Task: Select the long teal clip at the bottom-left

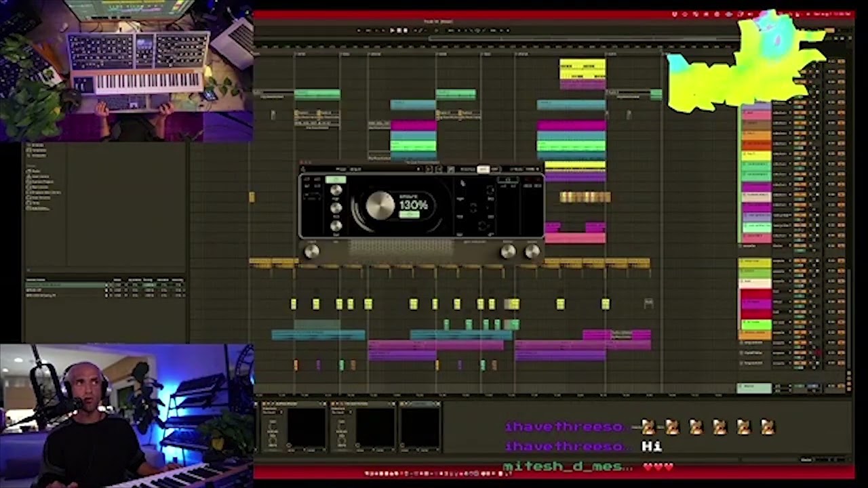Action: pos(318,335)
